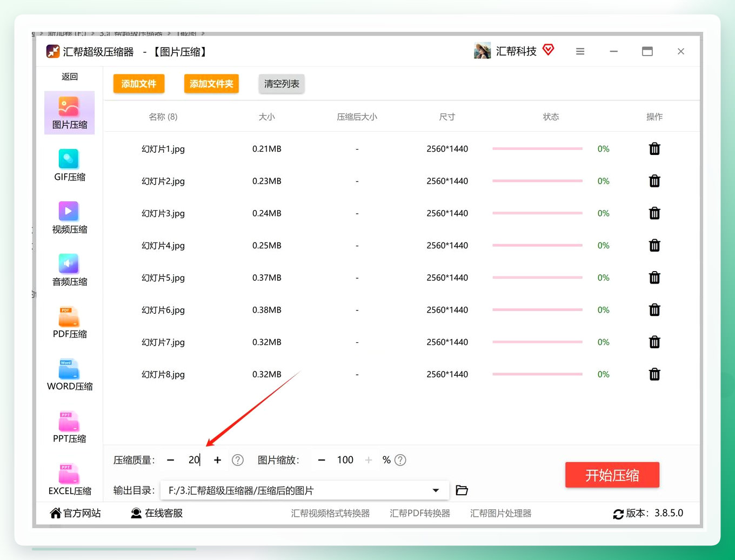Trash the 幻灯片7.jpg entry
The image size is (735, 560).
point(654,342)
